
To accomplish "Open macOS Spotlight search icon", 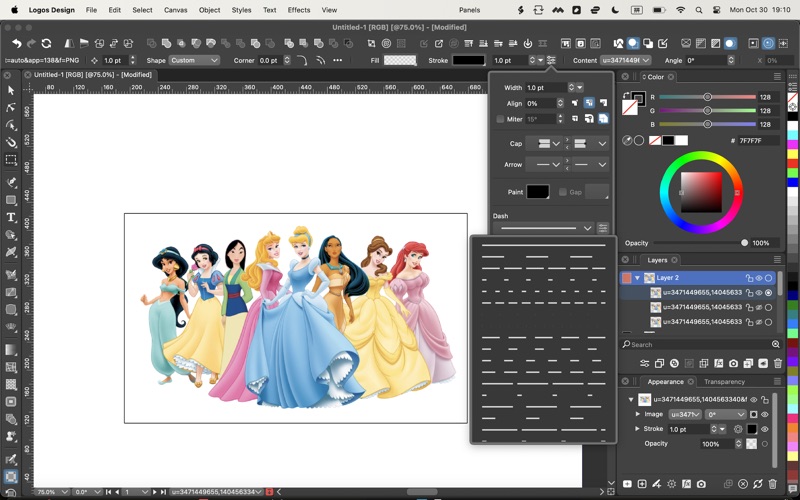I will (x=699, y=10).
